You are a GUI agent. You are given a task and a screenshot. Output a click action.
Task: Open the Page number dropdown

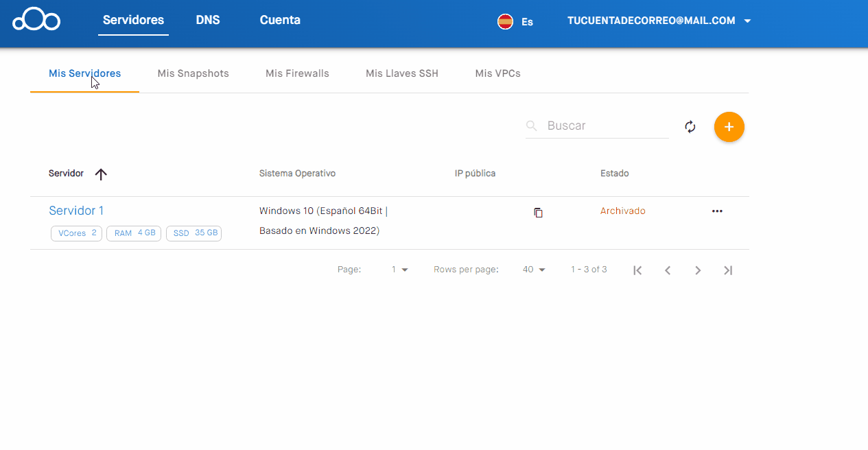[x=400, y=270]
